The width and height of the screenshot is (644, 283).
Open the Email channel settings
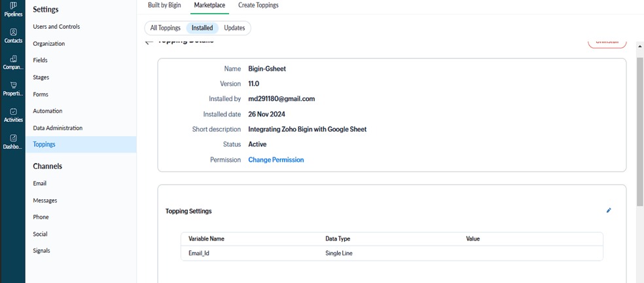click(40, 183)
